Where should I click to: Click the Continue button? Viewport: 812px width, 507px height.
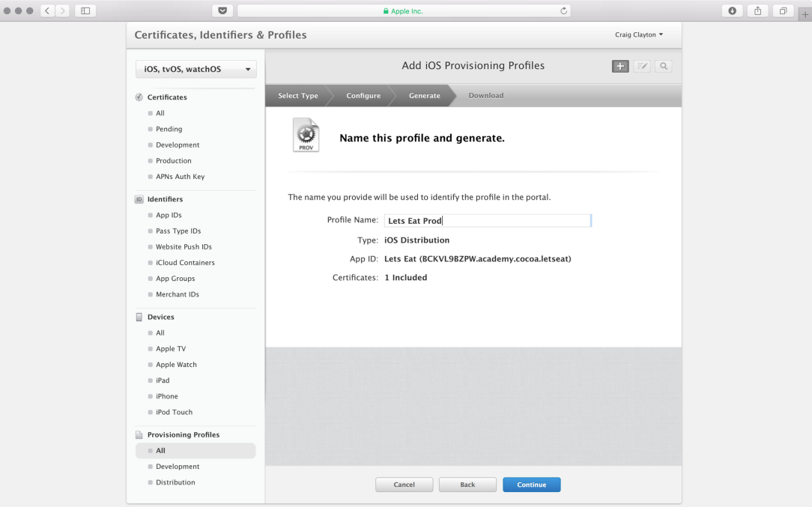point(531,485)
